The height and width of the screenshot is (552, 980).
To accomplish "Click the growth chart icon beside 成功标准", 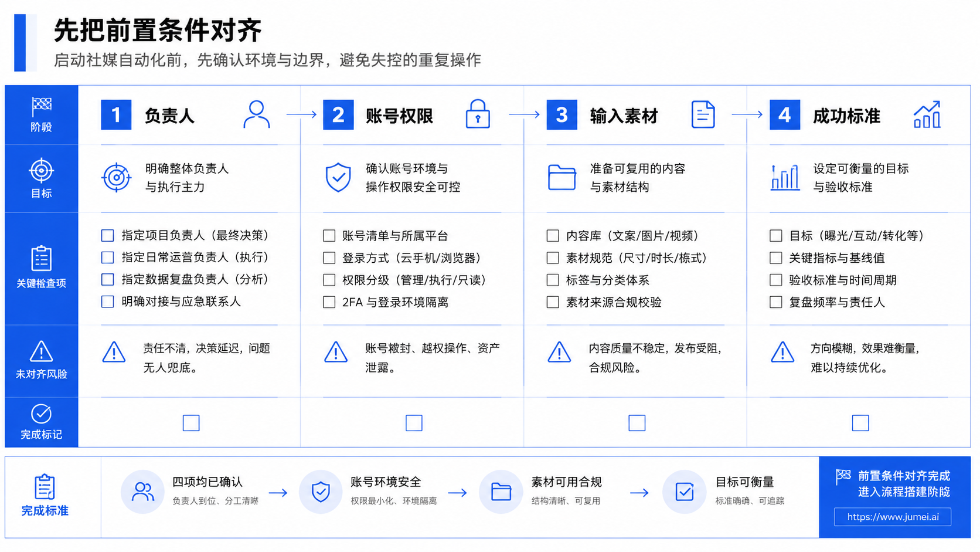I will click(x=927, y=114).
